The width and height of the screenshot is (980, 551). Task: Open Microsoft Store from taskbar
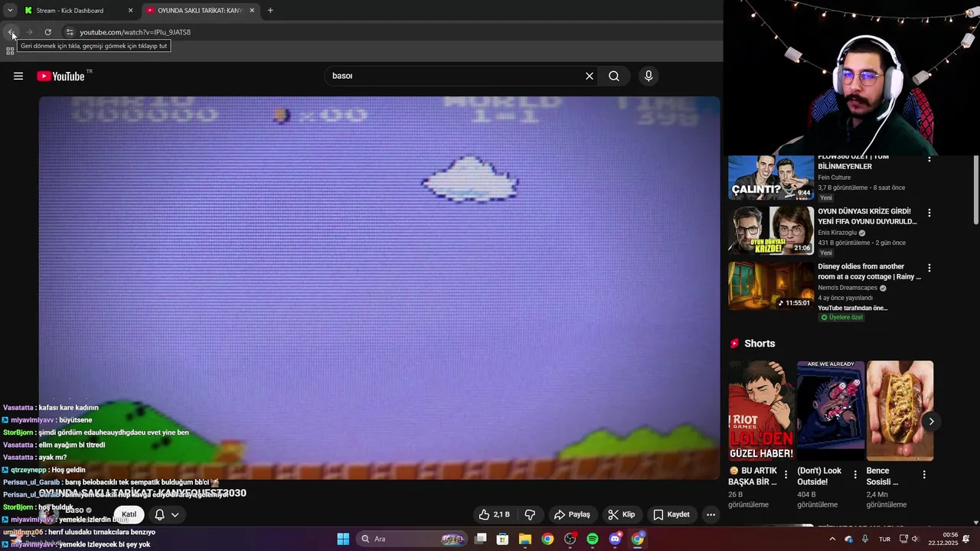[503, 539]
